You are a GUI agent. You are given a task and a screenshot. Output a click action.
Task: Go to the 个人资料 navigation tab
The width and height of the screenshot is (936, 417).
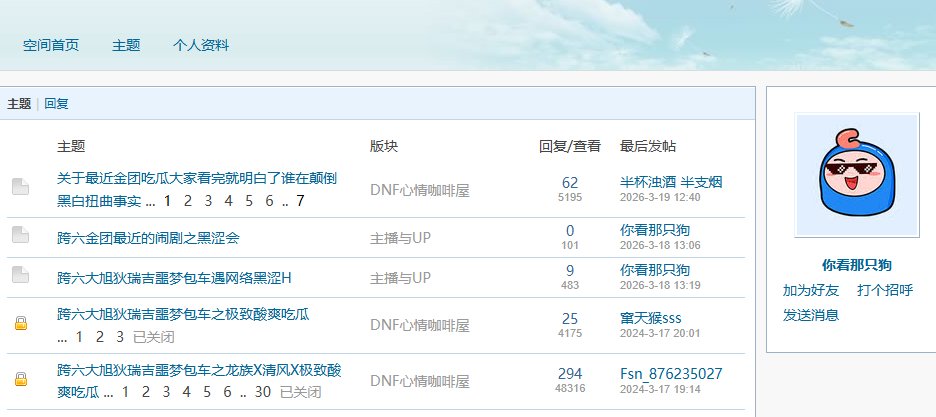click(x=201, y=45)
